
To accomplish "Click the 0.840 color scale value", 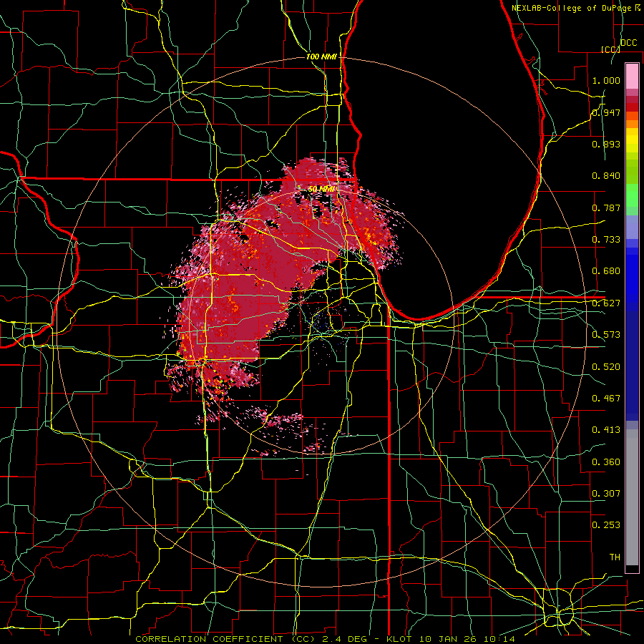I will [x=606, y=176].
